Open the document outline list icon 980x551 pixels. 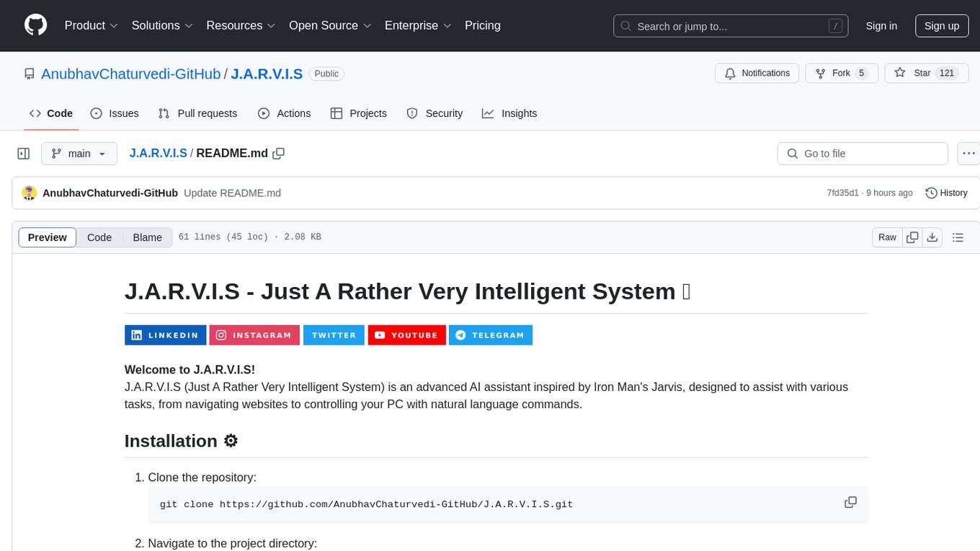coord(958,237)
